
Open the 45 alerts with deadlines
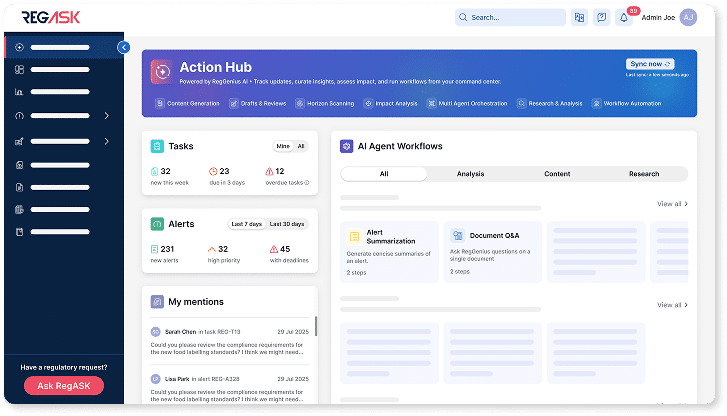click(x=289, y=254)
